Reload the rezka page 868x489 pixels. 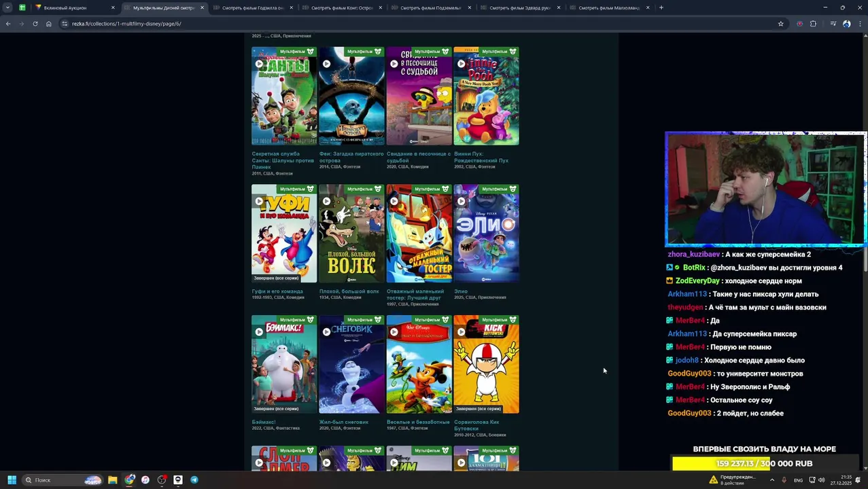35,24
